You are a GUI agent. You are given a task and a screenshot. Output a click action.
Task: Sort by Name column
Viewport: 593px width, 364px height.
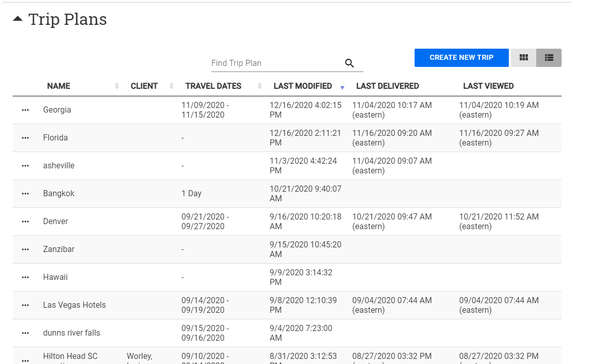(x=59, y=86)
